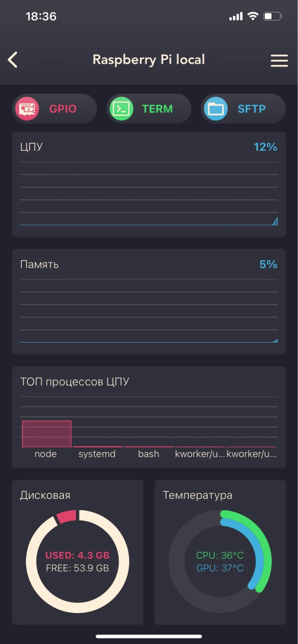
Task: Tap the battery status icon
Action: 273,16
